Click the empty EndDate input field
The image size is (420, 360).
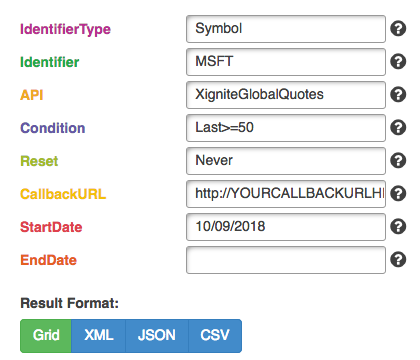[286, 260]
